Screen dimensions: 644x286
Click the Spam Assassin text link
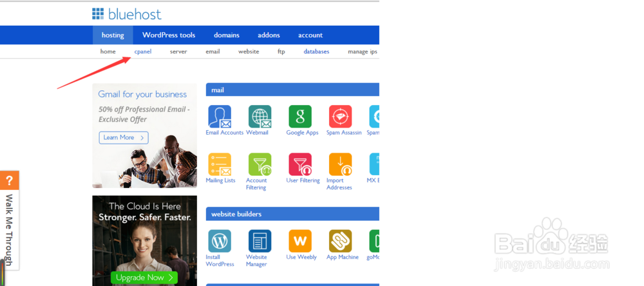[x=344, y=133]
